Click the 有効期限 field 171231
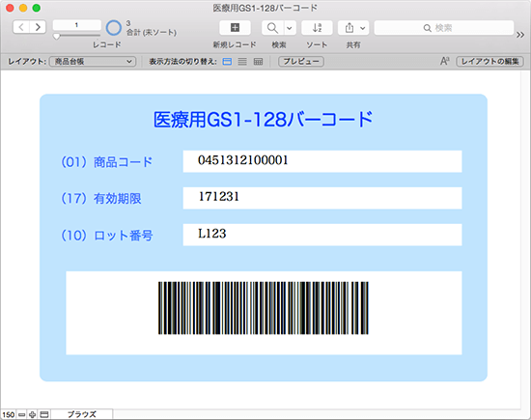The image size is (531, 420). (x=322, y=198)
